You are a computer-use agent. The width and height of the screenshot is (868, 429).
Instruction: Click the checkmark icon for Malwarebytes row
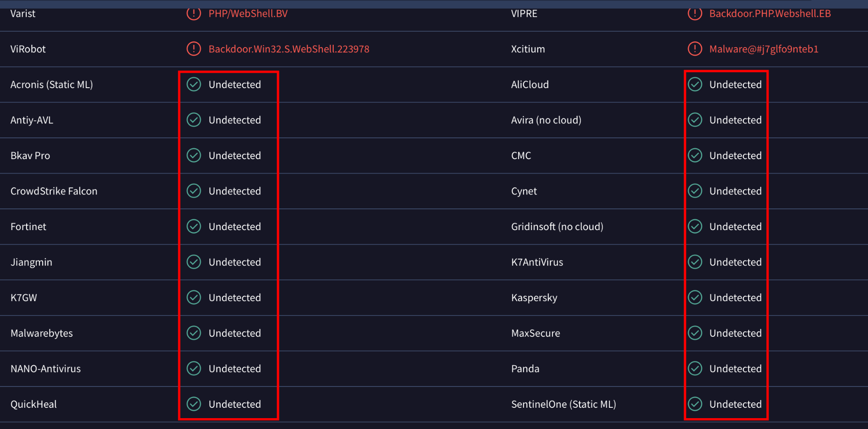194,333
